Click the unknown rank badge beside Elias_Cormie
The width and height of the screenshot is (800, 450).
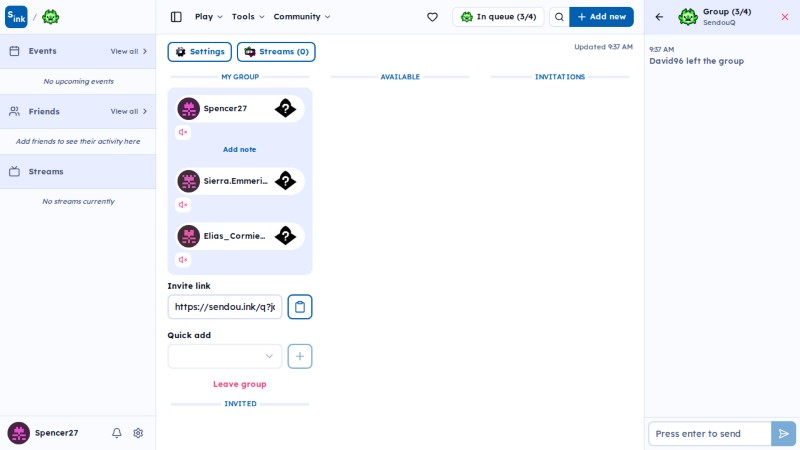tap(285, 236)
